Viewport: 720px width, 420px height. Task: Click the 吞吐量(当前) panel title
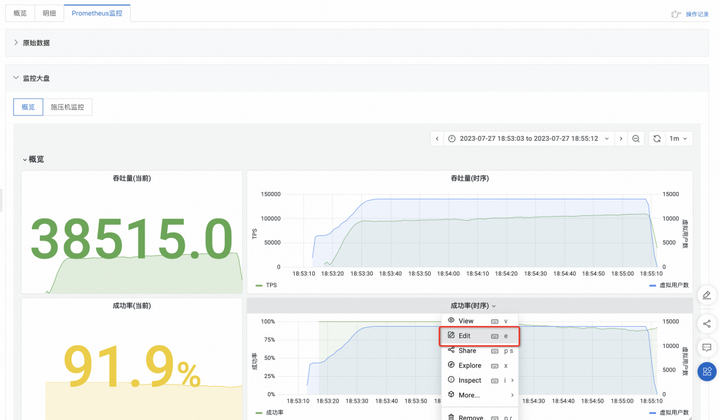[132, 178]
